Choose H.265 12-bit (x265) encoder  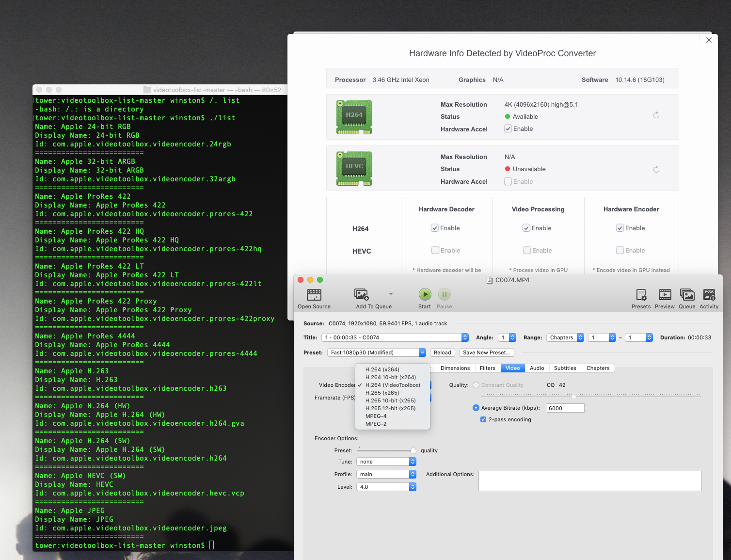pyautogui.click(x=393, y=408)
